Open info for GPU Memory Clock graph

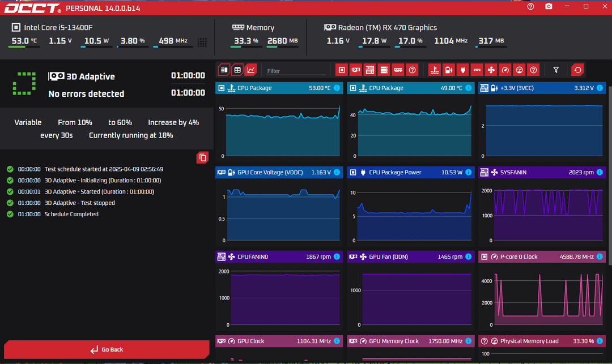tap(469, 341)
